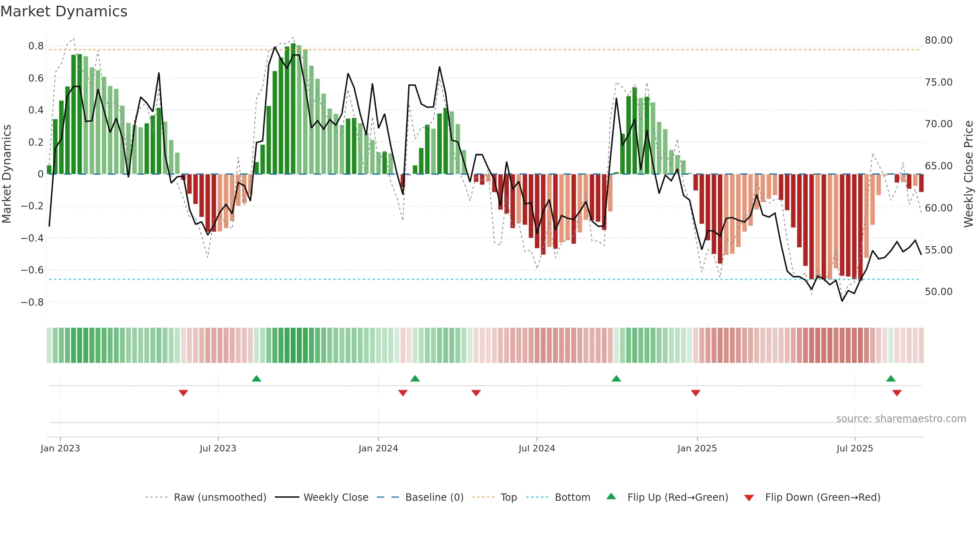Click the 0.2 left axis tick label

(36, 142)
